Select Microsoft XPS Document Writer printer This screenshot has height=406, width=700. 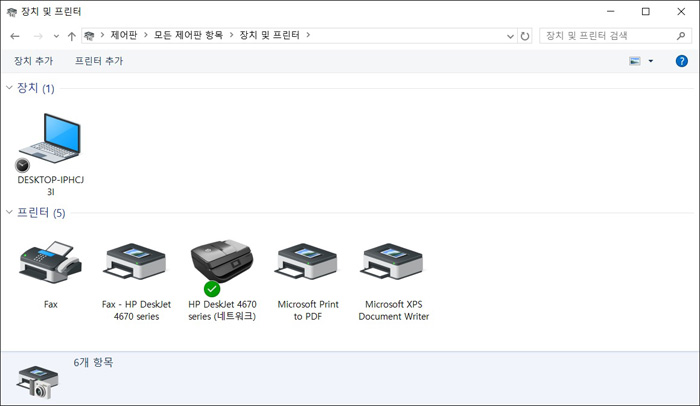pyautogui.click(x=393, y=263)
